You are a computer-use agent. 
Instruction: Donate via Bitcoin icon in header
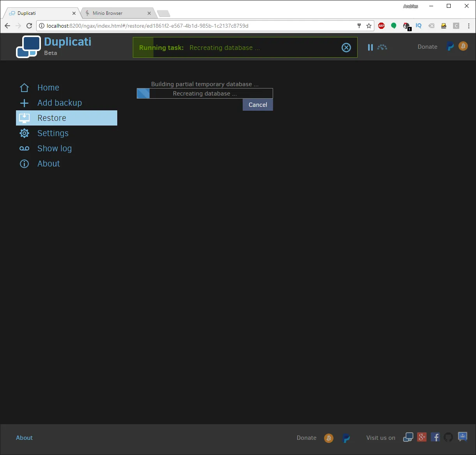pyautogui.click(x=463, y=46)
